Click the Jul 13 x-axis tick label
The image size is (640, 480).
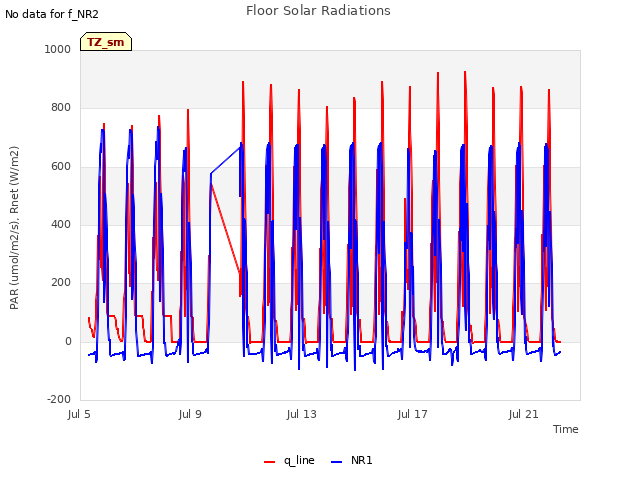pyautogui.click(x=301, y=414)
